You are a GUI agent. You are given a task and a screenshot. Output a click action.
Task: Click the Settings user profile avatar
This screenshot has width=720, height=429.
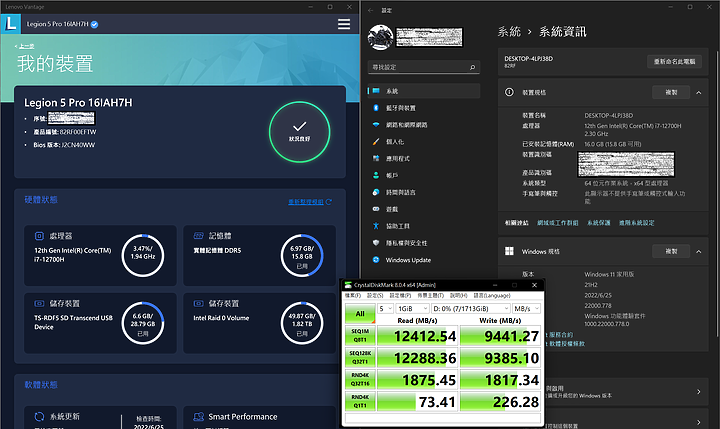pyautogui.click(x=381, y=37)
